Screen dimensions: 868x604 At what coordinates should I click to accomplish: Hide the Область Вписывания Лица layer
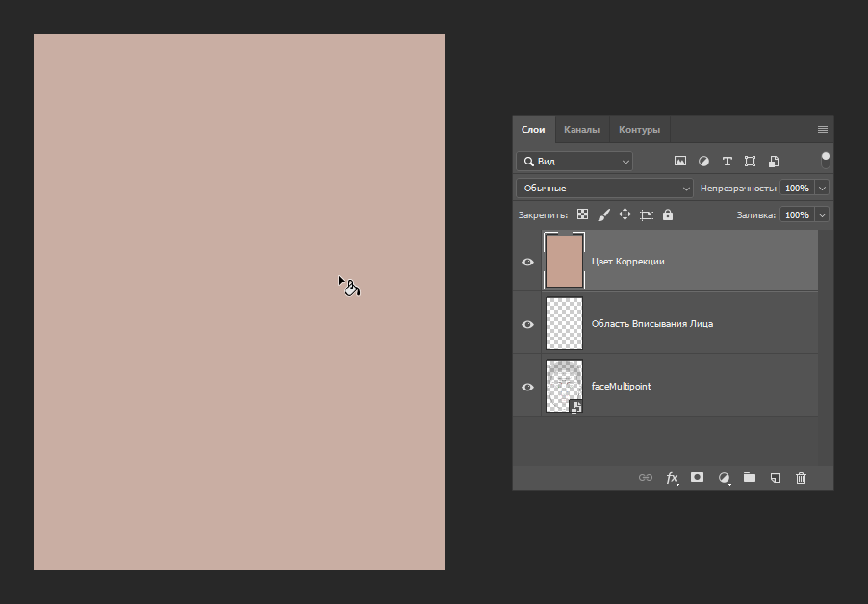(x=527, y=324)
